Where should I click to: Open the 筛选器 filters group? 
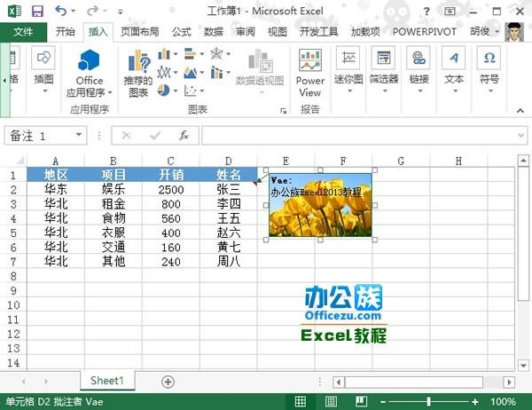[x=384, y=70]
